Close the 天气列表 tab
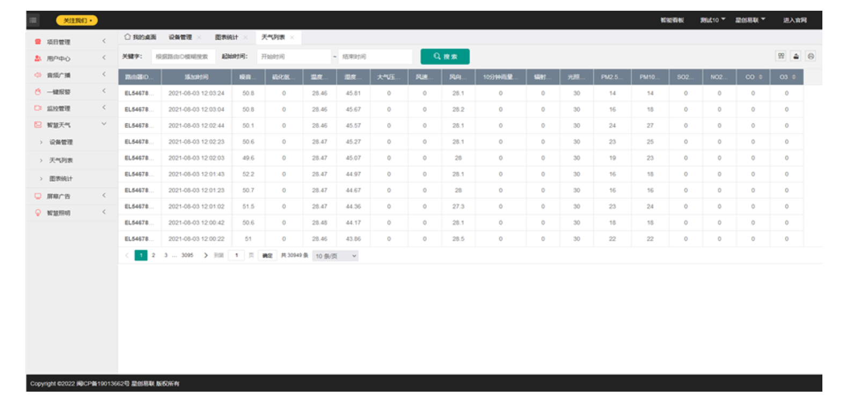The width and height of the screenshot is (868, 404). (292, 38)
